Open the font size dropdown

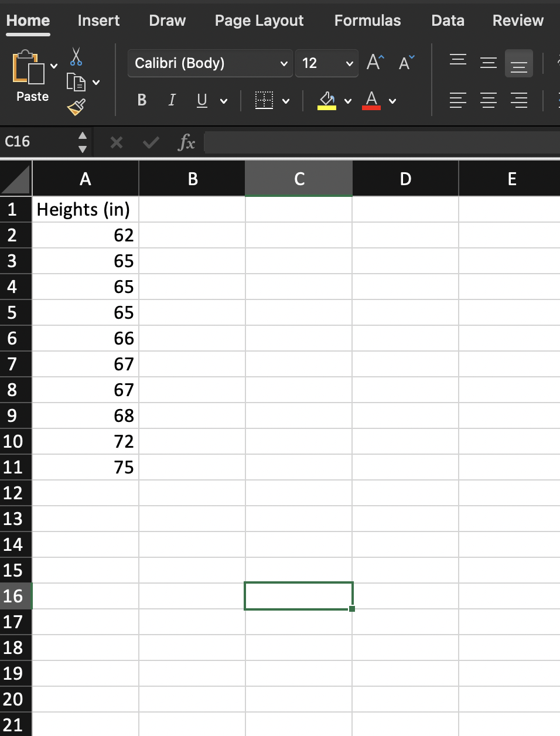tap(349, 63)
